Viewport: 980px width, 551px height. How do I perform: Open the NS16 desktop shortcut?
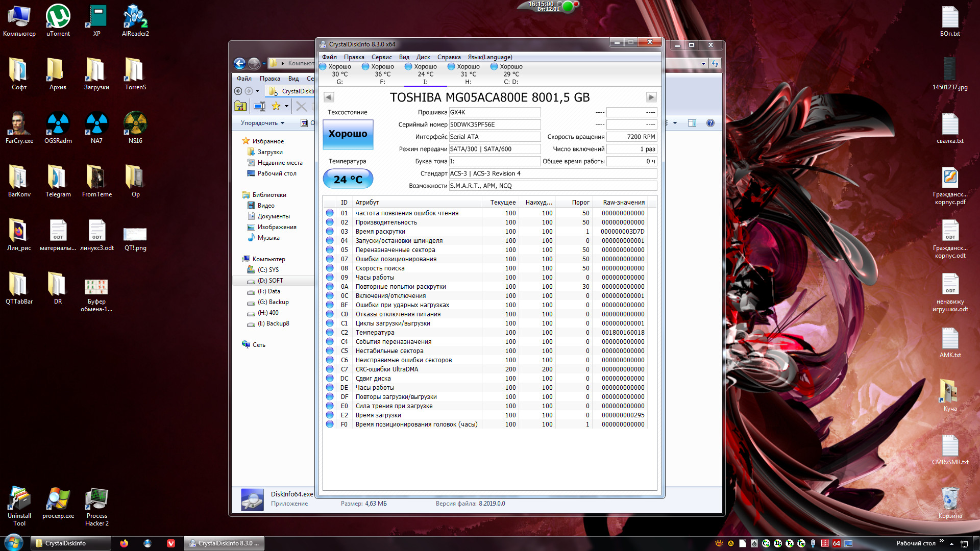point(135,128)
